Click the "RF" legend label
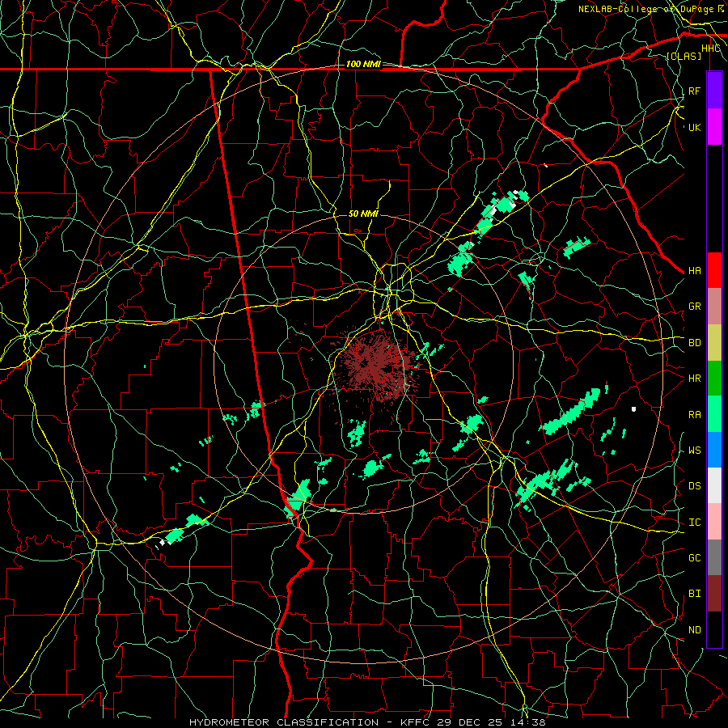 pos(694,91)
